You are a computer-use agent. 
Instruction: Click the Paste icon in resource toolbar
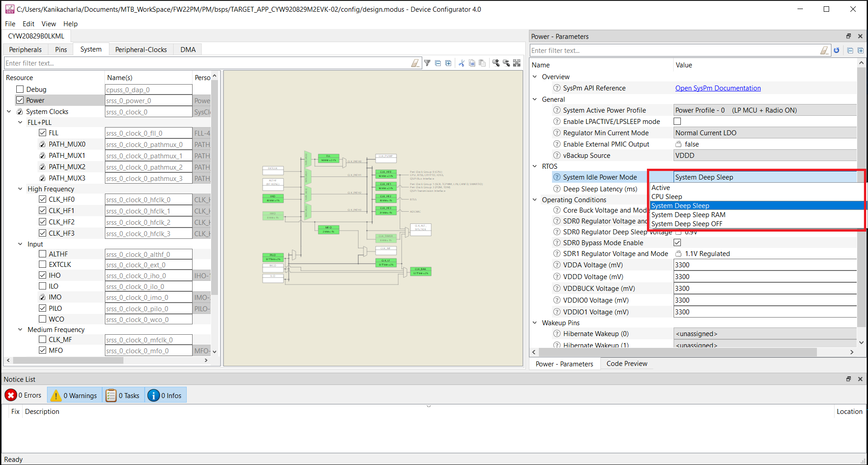pos(482,63)
